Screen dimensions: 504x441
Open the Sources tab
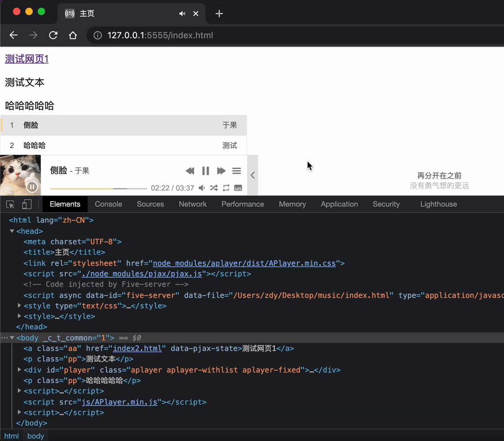[150, 204]
